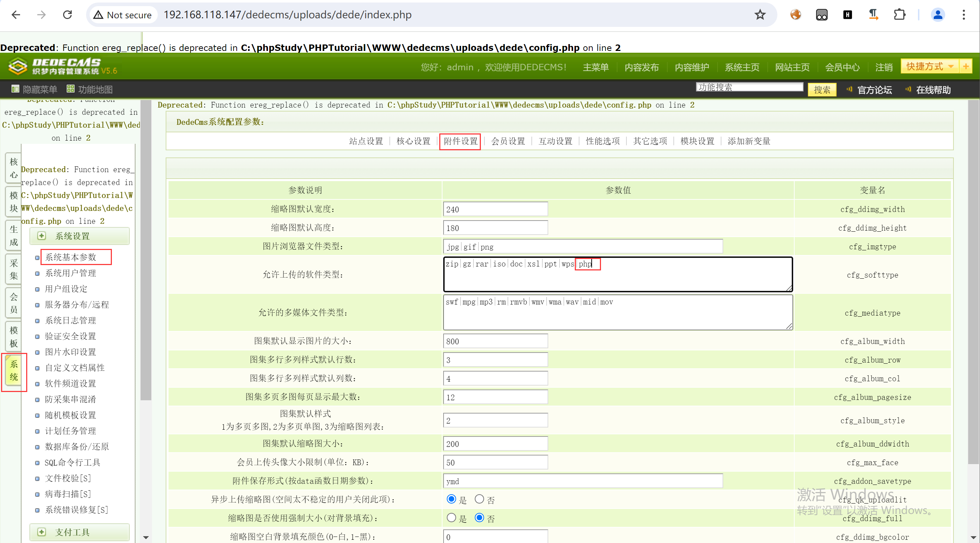Open 会员中心
Viewport: 980px width, 543px height.
(842, 67)
